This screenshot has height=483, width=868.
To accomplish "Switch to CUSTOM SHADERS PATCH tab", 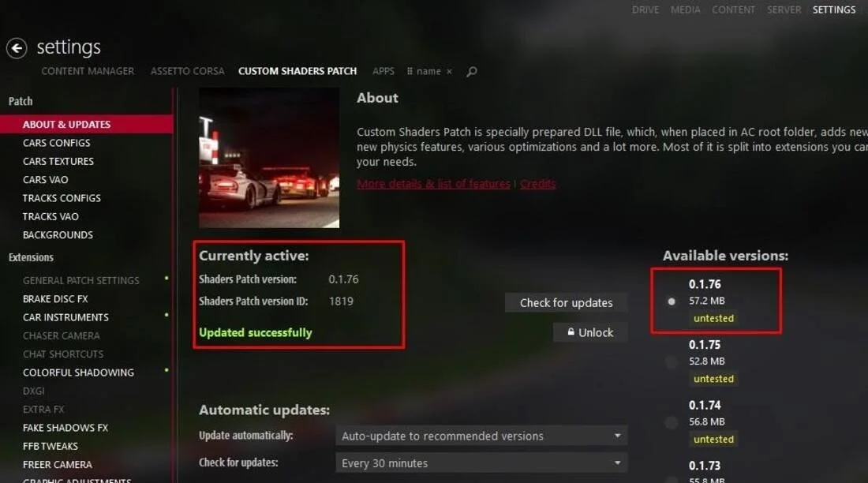I will coord(297,71).
